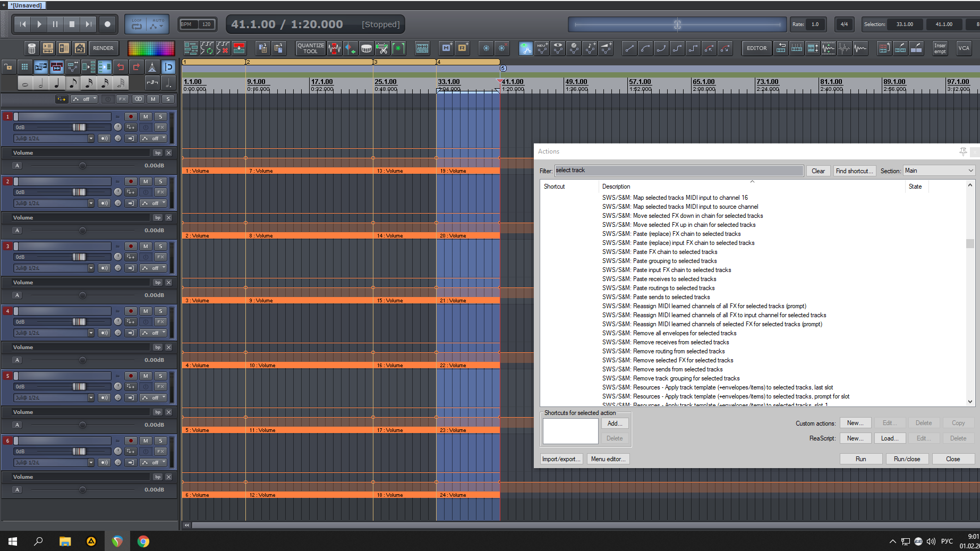Open track 2 automation mode dropdown
This screenshot has height=551, width=980.
[154, 203]
